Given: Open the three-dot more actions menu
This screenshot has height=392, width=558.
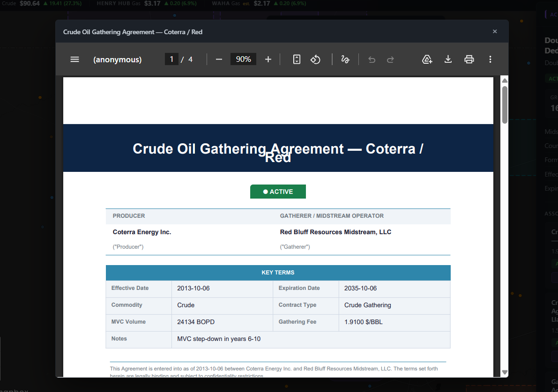Looking at the screenshot, I should 490,59.
